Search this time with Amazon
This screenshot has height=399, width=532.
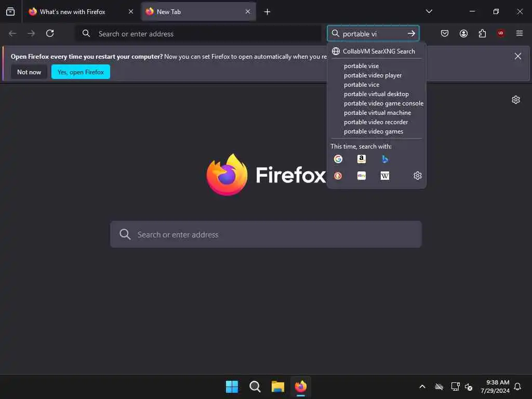coord(362,159)
